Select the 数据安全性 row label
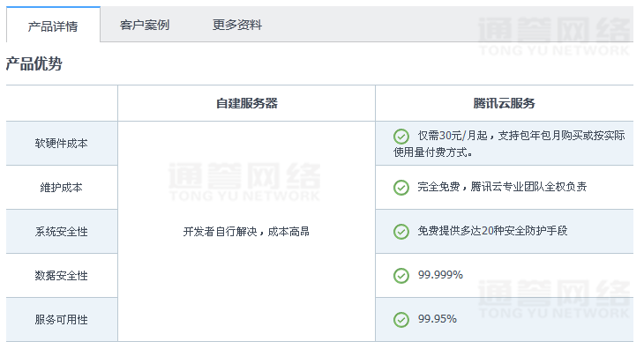 tap(61, 276)
